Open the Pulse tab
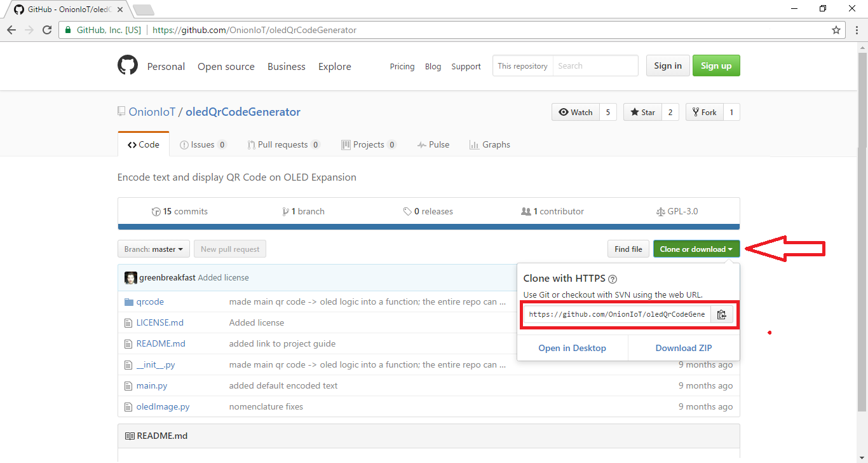This screenshot has width=868, height=463. (x=433, y=144)
